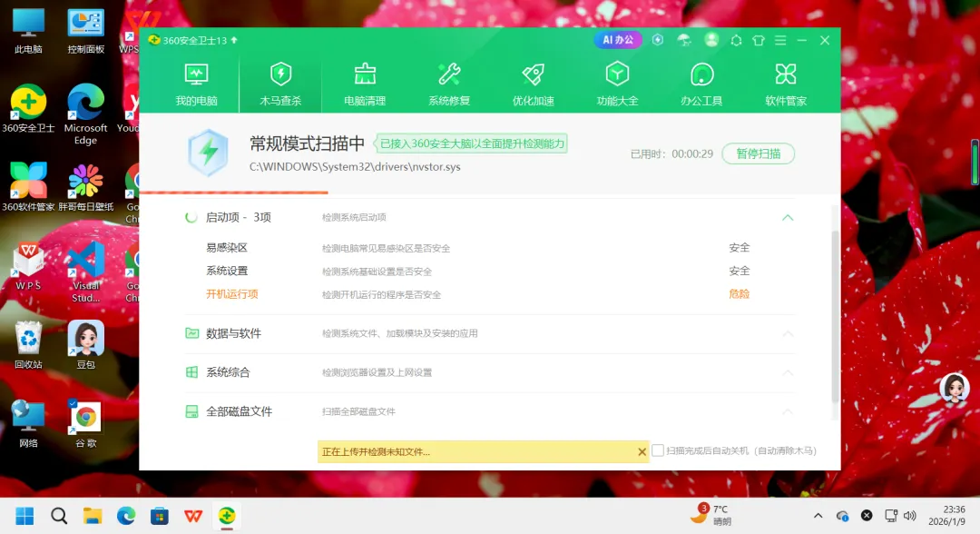Open Microsoft Edge desktop shortcut
Viewport: 980px width, 534px height.
click(85, 114)
